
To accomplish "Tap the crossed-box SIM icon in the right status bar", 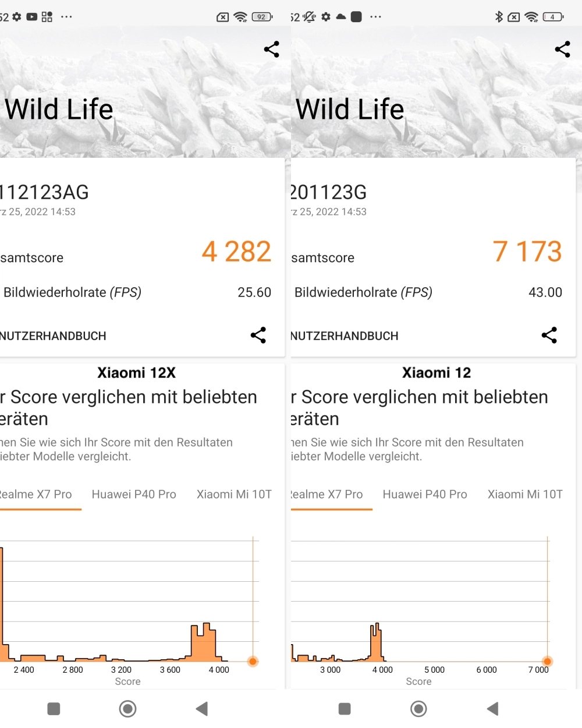I will pyautogui.click(x=514, y=17).
